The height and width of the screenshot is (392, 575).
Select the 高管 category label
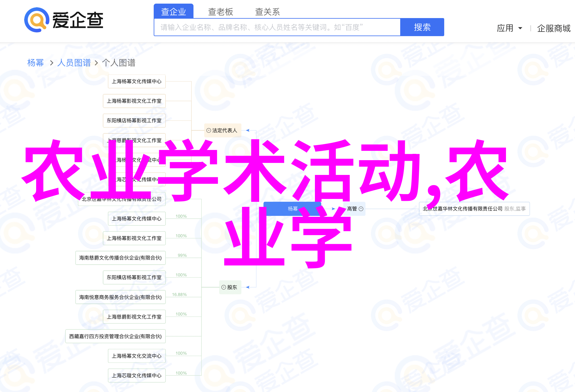tap(352, 209)
